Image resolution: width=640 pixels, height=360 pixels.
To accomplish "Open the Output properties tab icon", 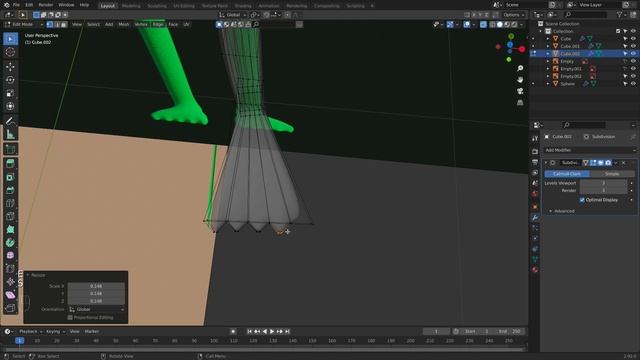I will (535, 162).
